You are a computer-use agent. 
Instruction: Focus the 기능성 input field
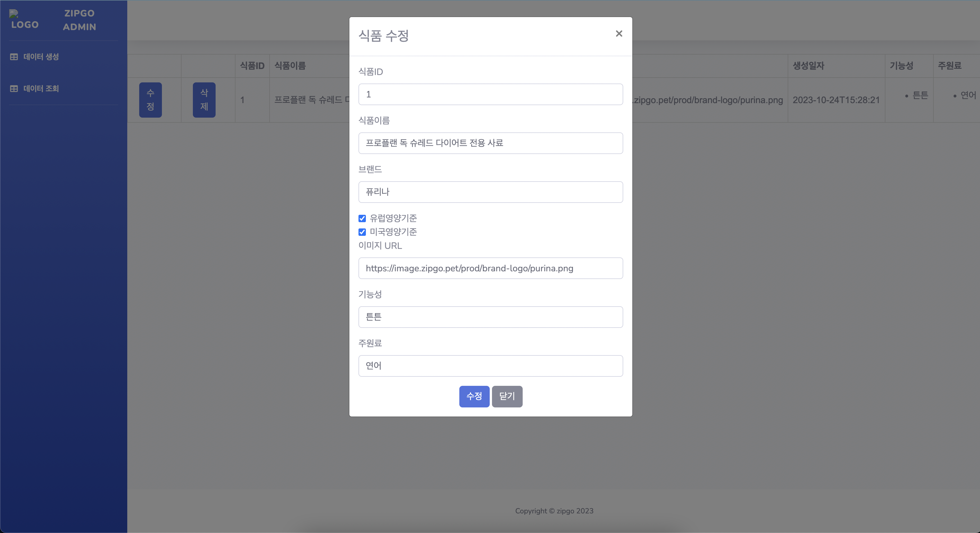coord(490,317)
